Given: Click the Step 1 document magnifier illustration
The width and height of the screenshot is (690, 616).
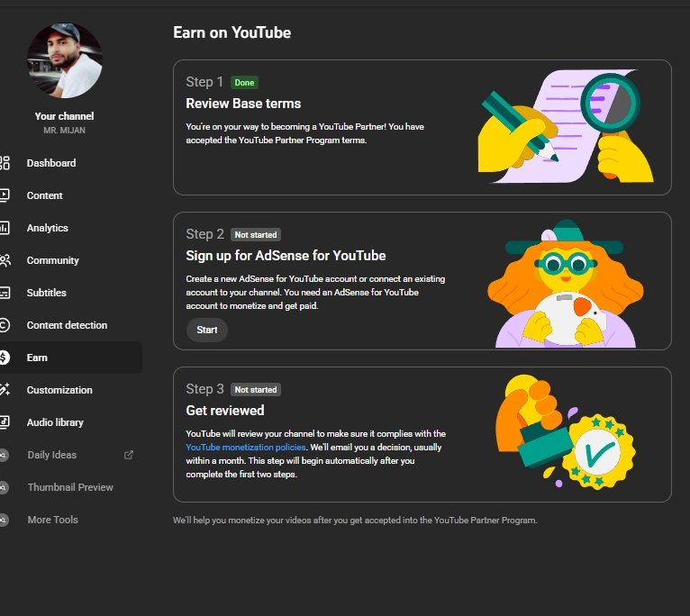Looking at the screenshot, I should [566, 126].
